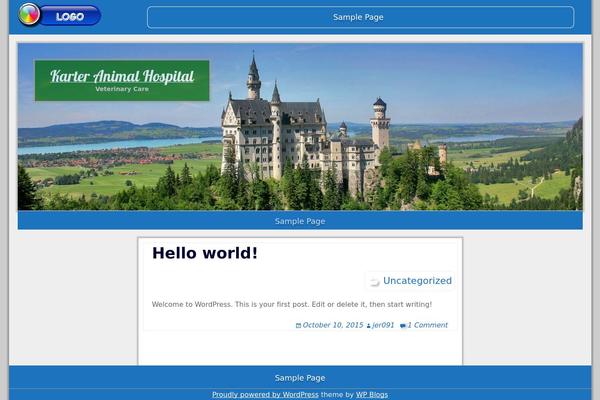Open the Uncategorized category link

coord(417,281)
